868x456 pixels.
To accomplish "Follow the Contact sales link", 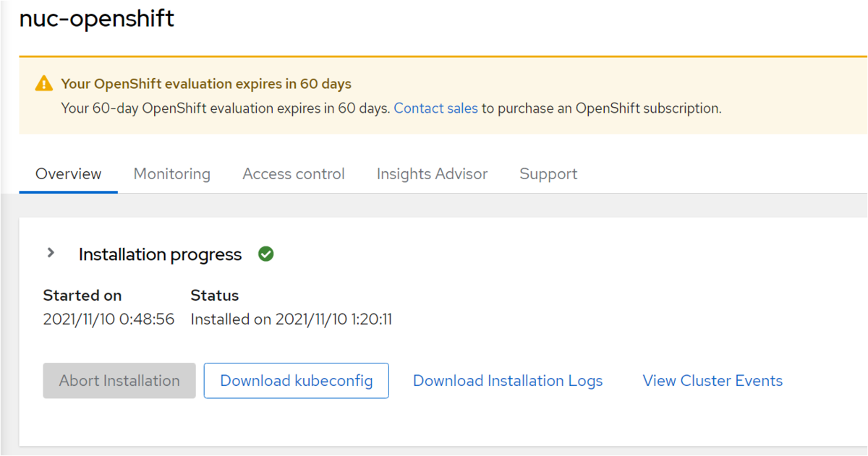I will [435, 108].
